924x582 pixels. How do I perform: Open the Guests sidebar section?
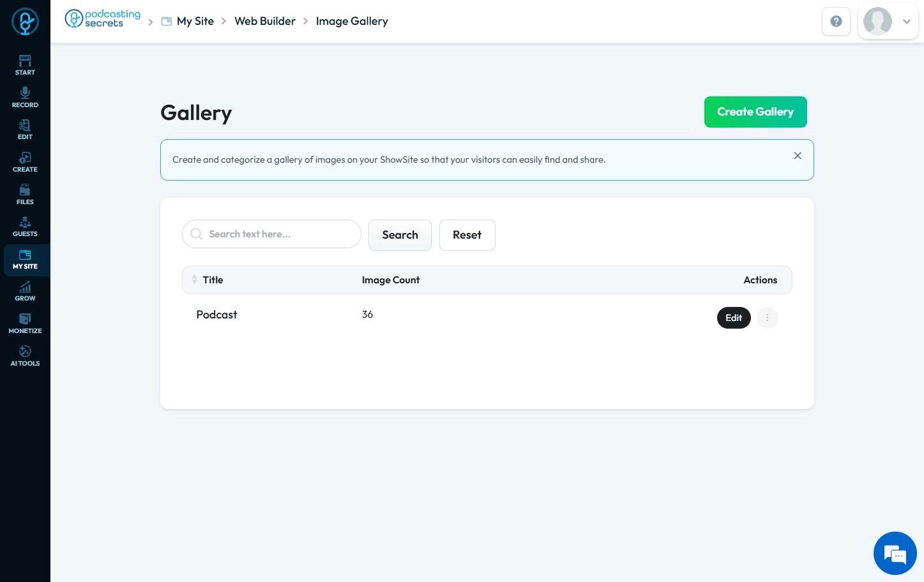pos(25,227)
